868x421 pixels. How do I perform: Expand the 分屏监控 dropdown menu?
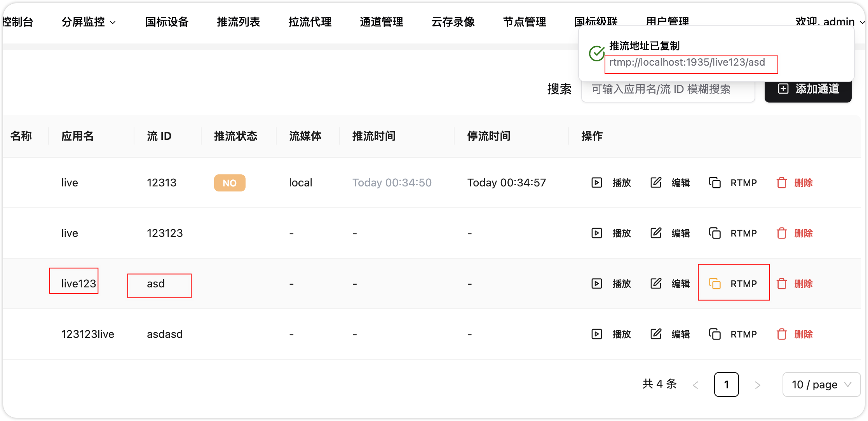pyautogui.click(x=89, y=22)
